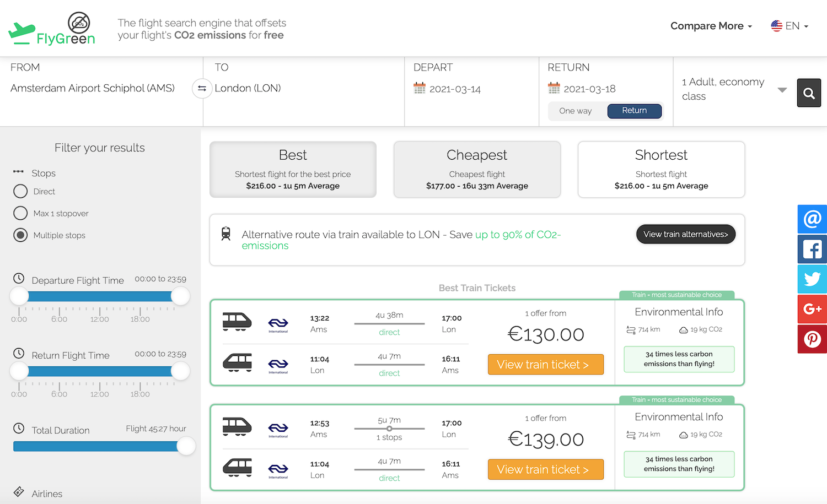
Task: Select the Best results tab
Action: pyautogui.click(x=293, y=170)
